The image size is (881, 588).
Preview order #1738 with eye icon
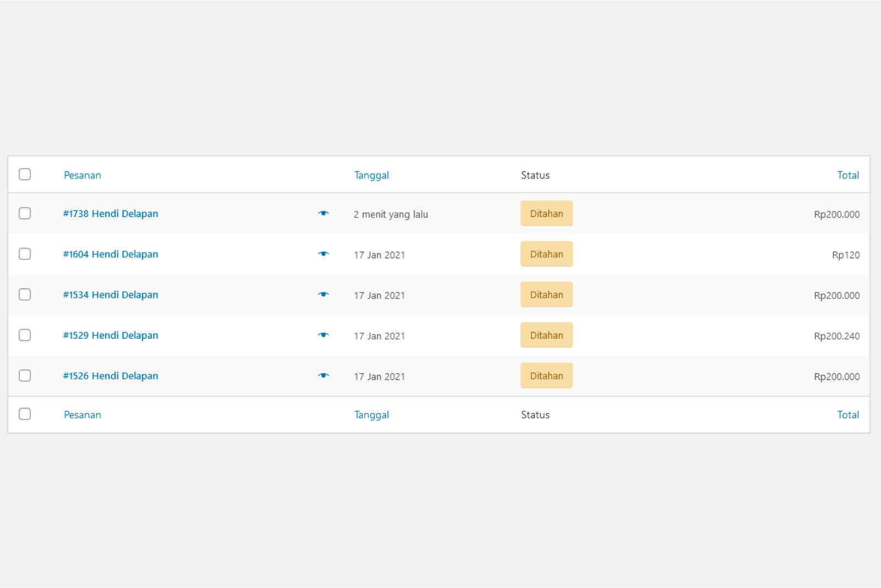point(323,214)
